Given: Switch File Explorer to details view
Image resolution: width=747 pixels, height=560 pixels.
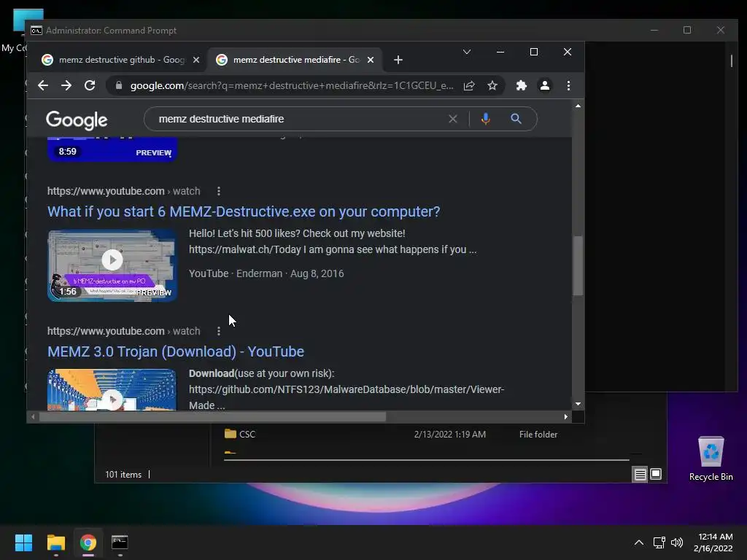Looking at the screenshot, I should coord(640,474).
